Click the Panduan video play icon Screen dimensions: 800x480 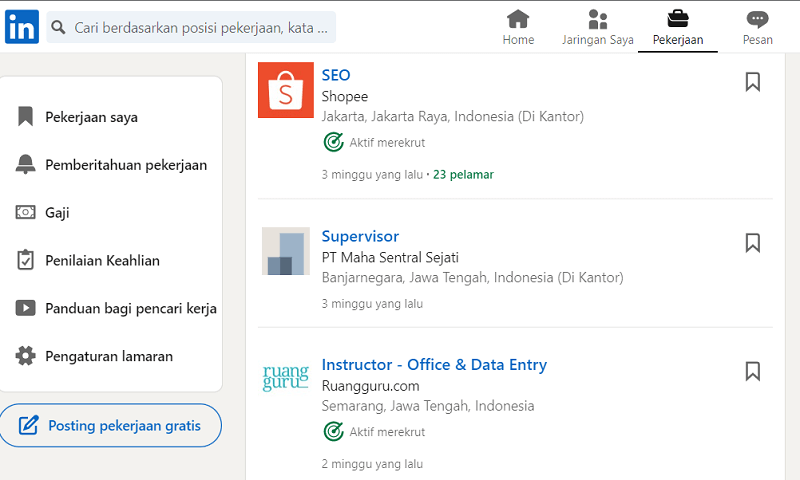click(26, 308)
